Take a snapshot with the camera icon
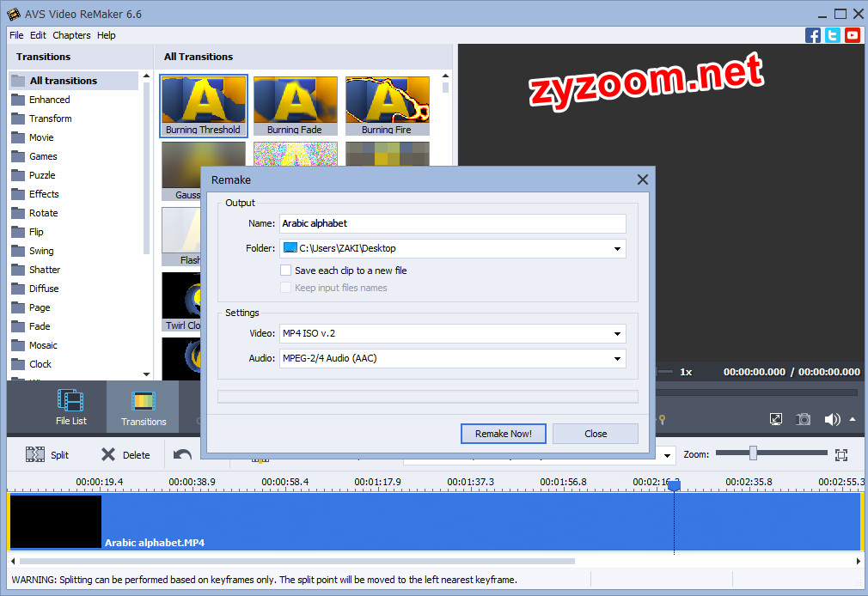868x596 pixels. [804, 419]
